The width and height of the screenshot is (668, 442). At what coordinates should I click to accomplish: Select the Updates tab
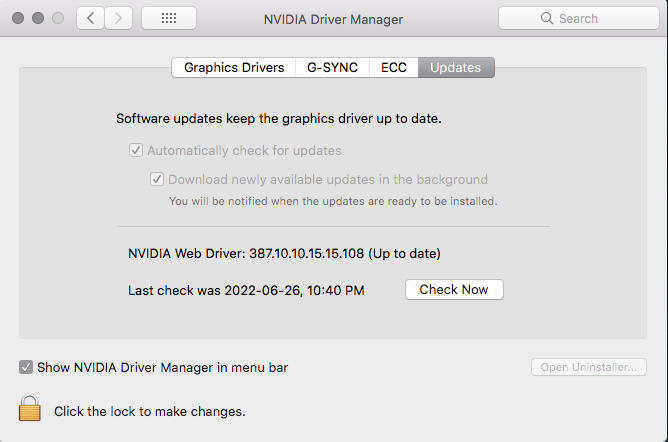(456, 68)
